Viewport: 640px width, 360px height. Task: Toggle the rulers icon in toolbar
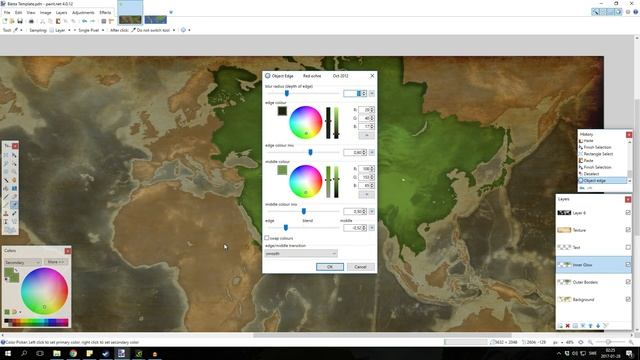[x=111, y=21]
